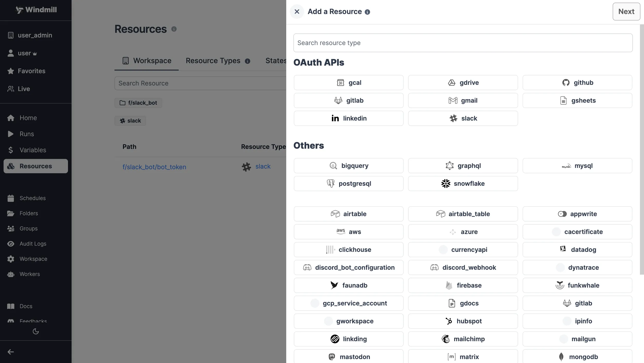
Task: Select the slack OAuth resource type
Action: (x=463, y=118)
